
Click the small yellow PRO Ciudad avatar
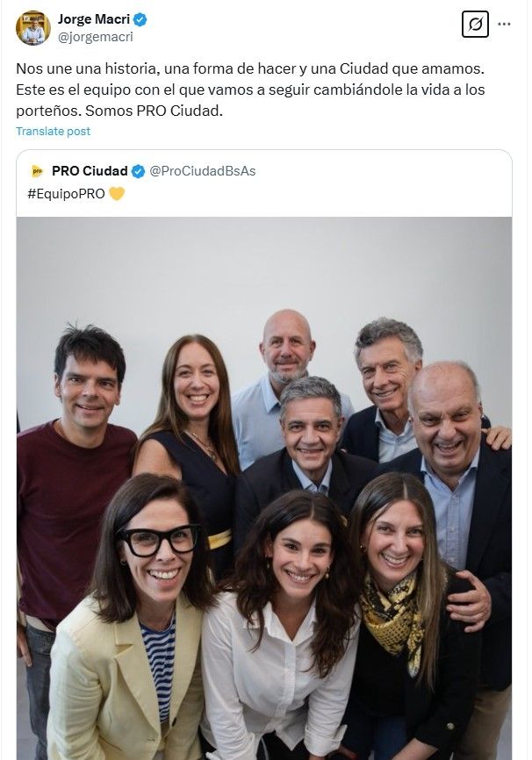(37, 170)
